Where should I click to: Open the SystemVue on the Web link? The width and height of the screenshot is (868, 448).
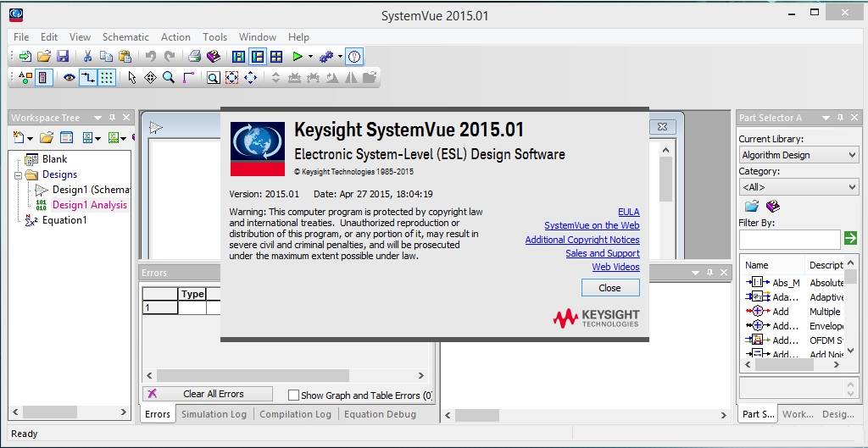coord(592,225)
